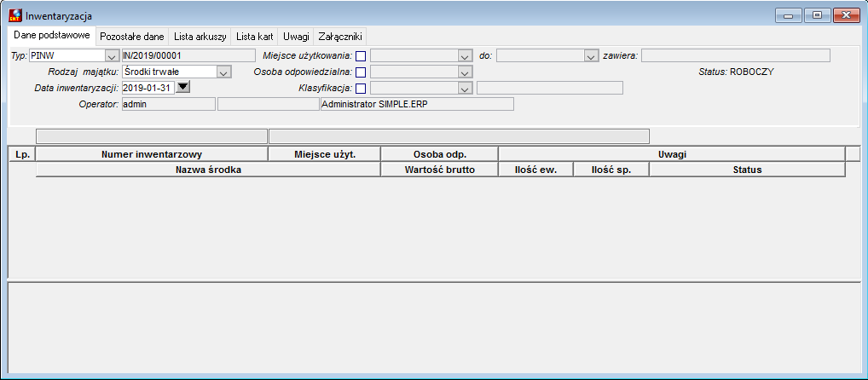This screenshot has height=380, width=868.
Task: Expand the Osoba odpowiedzialna dropdown
Action: pyautogui.click(x=465, y=72)
